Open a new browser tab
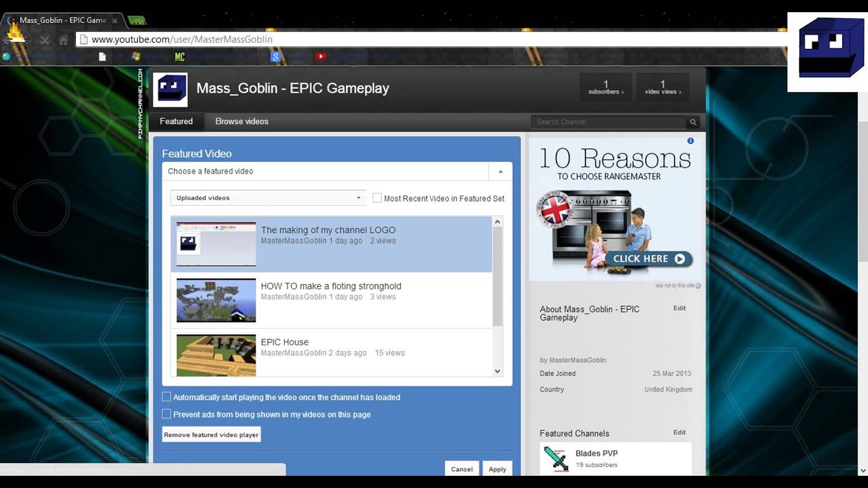Screen dimensions: 868x488 click(x=137, y=20)
